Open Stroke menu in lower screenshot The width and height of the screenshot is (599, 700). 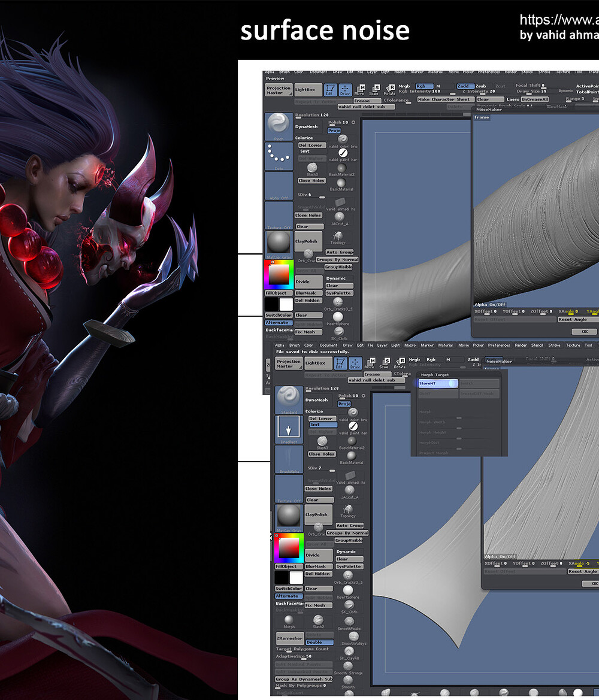[554, 345]
